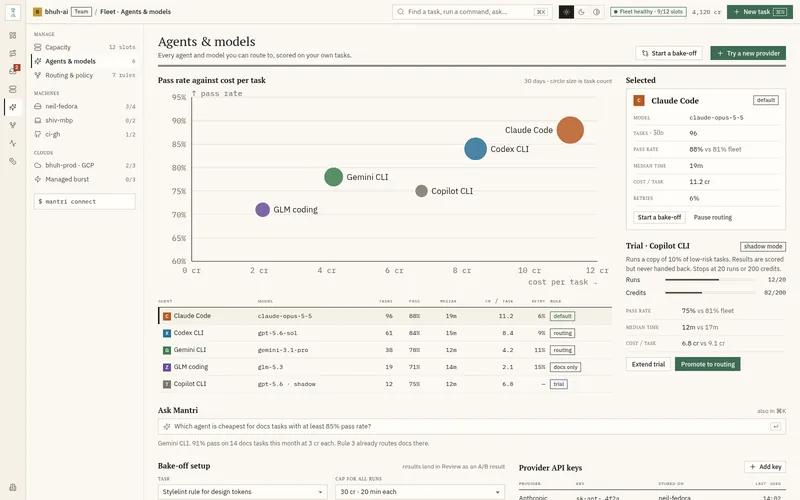Open the rail icon showing red badge 2
Image resolution: width=800 pixels, height=500 pixels.
click(x=13, y=71)
